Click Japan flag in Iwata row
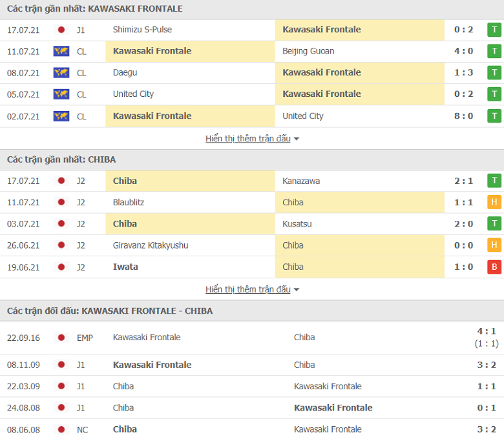 [61, 267]
